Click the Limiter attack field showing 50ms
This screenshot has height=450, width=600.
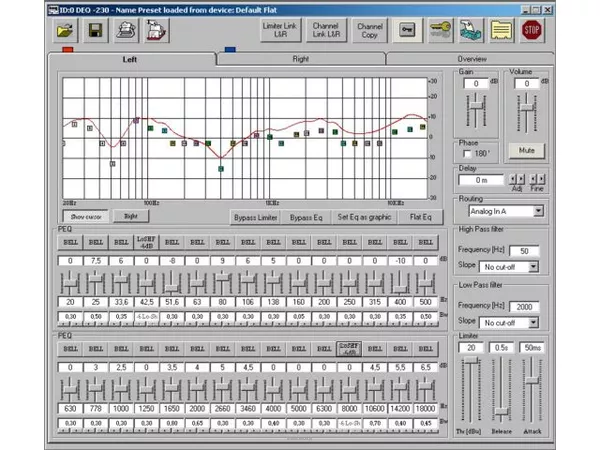532,347
